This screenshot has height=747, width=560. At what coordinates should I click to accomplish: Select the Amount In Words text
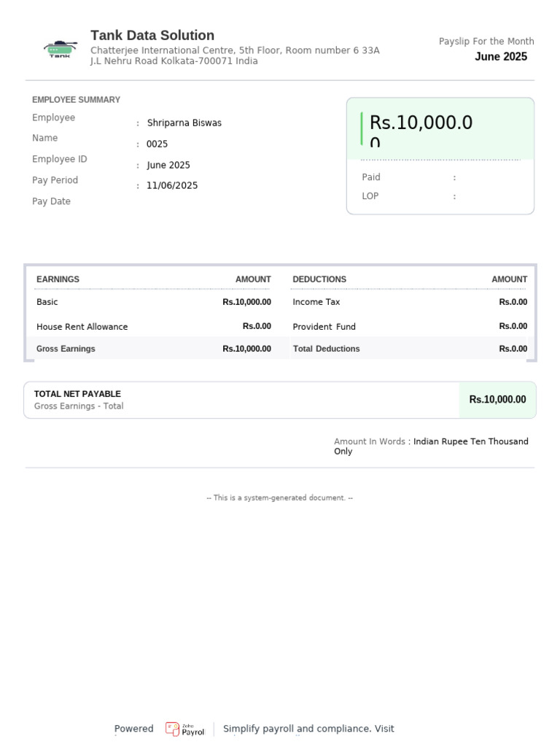click(431, 446)
